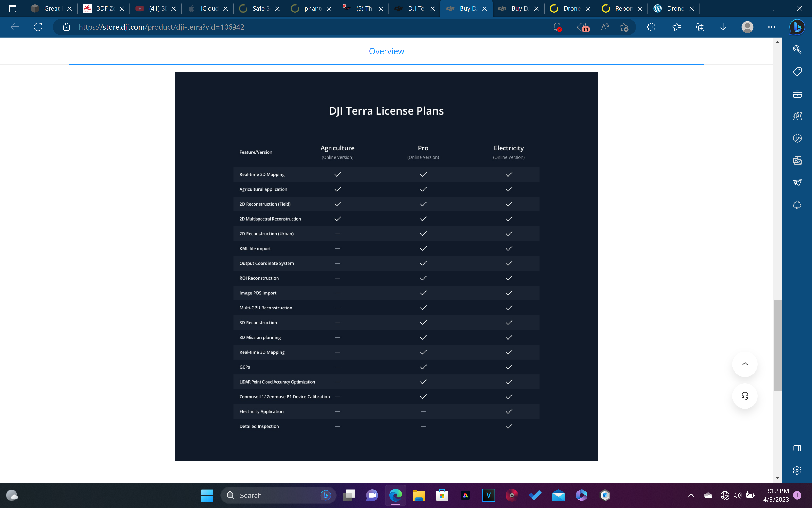Start Read Aloud for this page
The image size is (812, 508).
click(605, 27)
